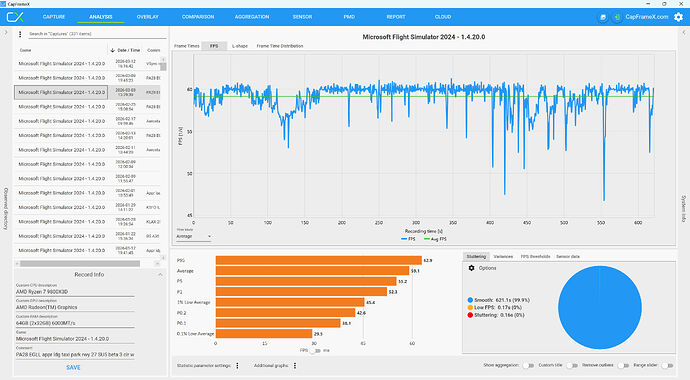
Task: Select the capture dated 2026-03-12
Action: pos(88,63)
